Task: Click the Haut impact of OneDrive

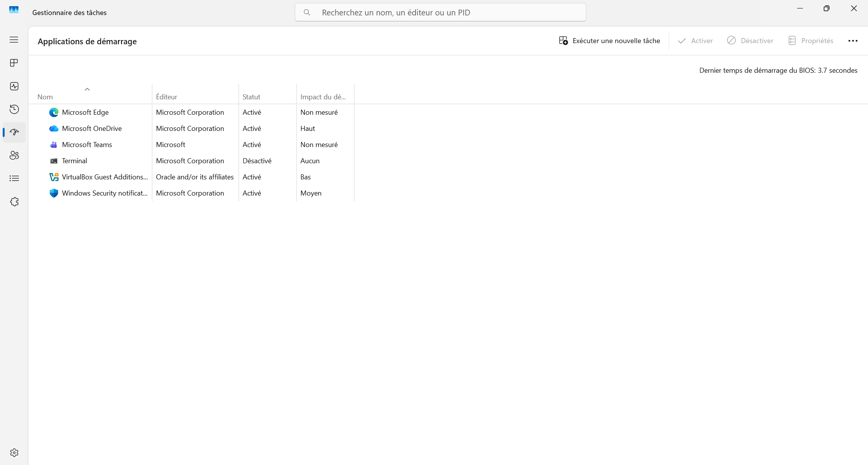Action: coord(308,129)
